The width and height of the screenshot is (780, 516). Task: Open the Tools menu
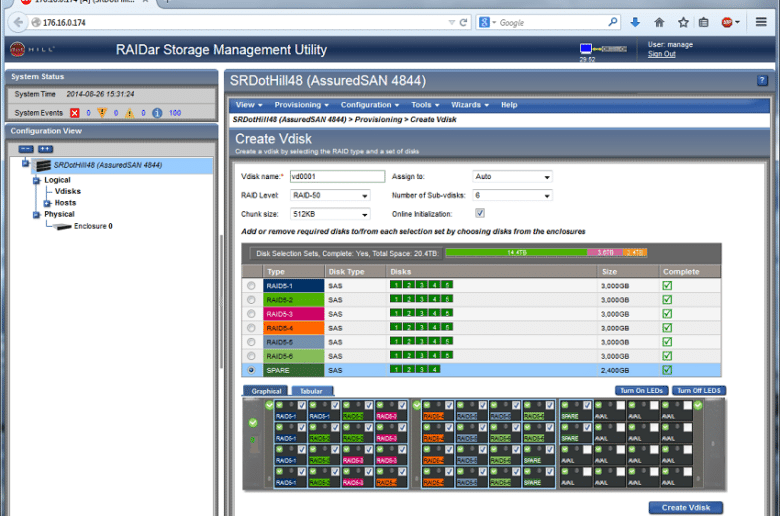click(x=425, y=105)
